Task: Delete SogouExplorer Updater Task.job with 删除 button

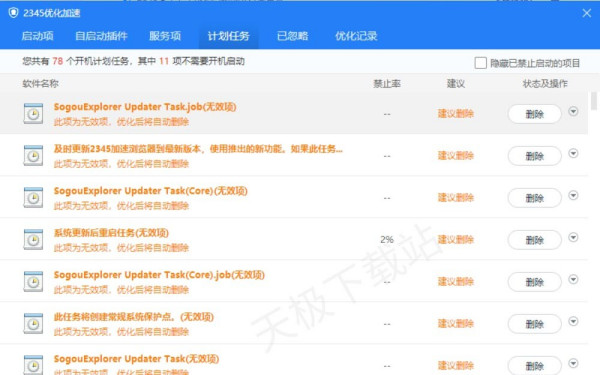Action: point(535,114)
